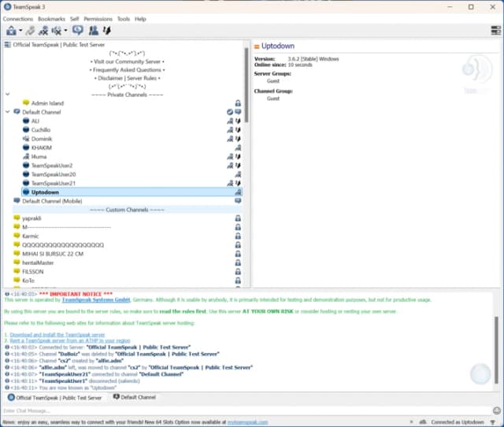Click Visit our Community Server spacer text
This screenshot has height=427, width=504.
[128, 61]
